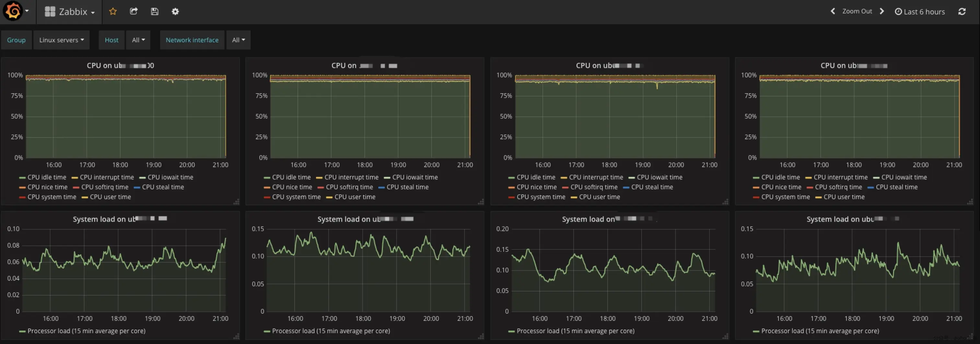Toggle CPU idle time series in first CPU panel
This screenshot has width=980, height=344.
click(47, 177)
